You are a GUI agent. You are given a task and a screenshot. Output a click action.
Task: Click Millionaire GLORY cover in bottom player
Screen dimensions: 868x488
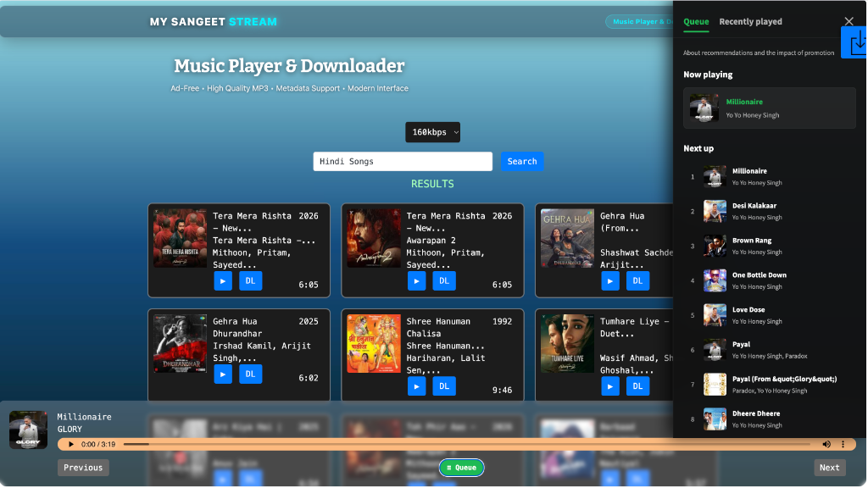tap(28, 430)
